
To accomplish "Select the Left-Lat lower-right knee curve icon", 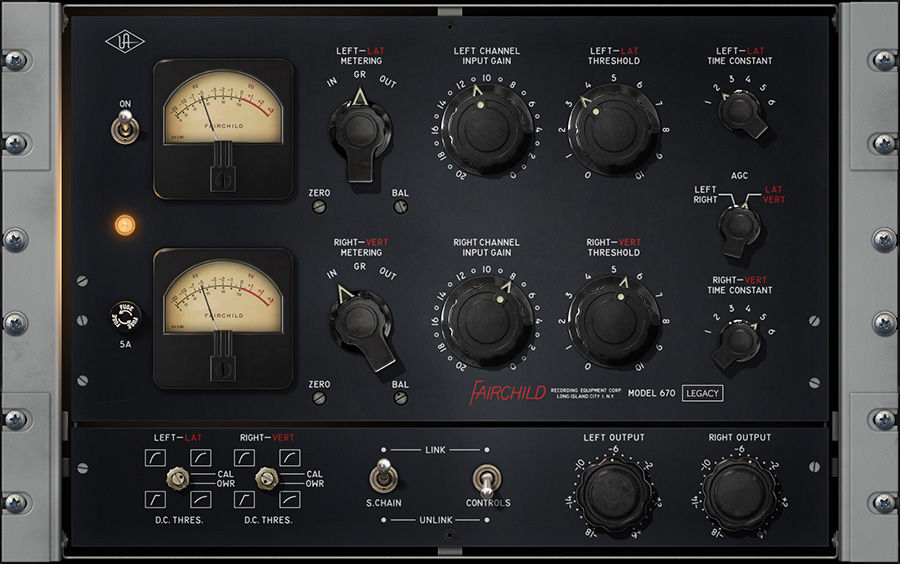I will [200, 500].
